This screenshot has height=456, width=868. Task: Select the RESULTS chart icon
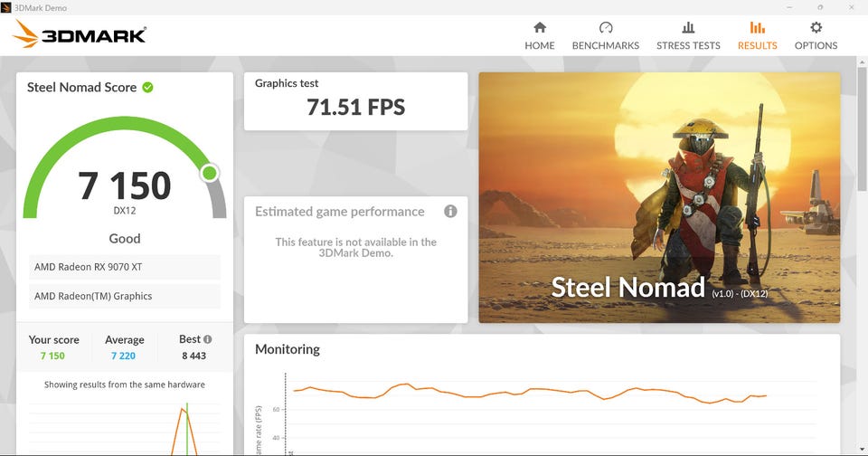tap(758, 28)
